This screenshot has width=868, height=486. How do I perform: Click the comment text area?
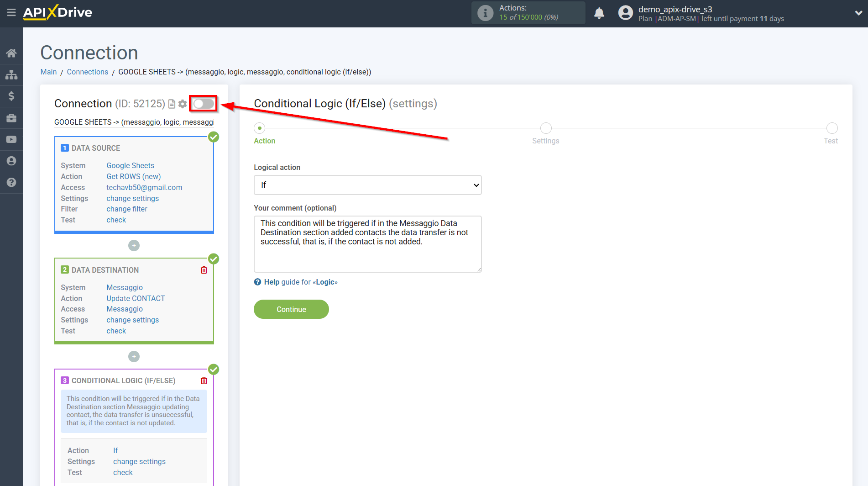tap(367, 244)
